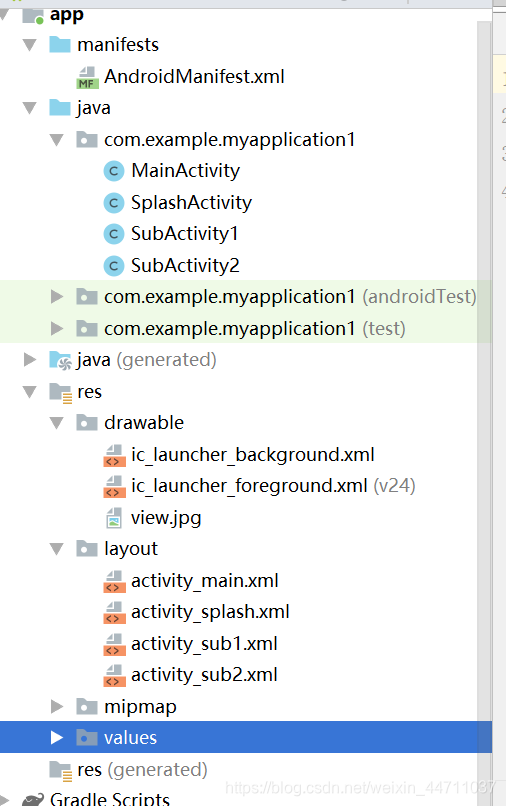Select ic_launcher_foreground.xml (v24) file name
The width and height of the screenshot is (506, 806).
pyautogui.click(x=273, y=486)
